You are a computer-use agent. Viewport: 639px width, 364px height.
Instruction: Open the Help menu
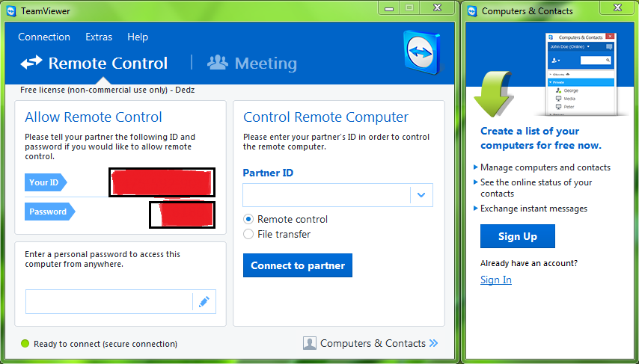138,37
